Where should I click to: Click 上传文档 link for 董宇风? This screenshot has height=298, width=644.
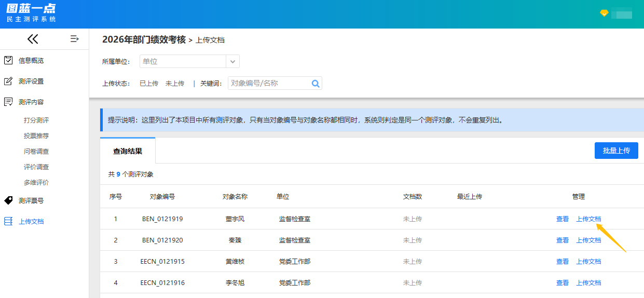pos(588,219)
